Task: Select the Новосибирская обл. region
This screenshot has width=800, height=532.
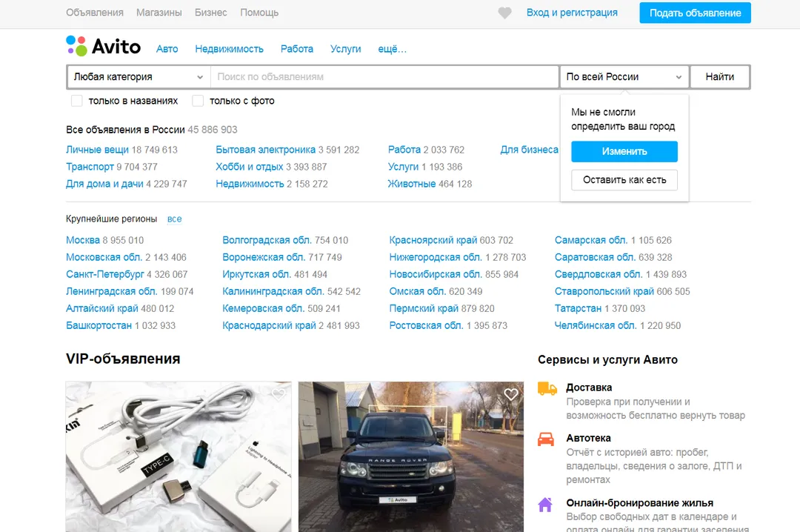Action: (x=436, y=275)
